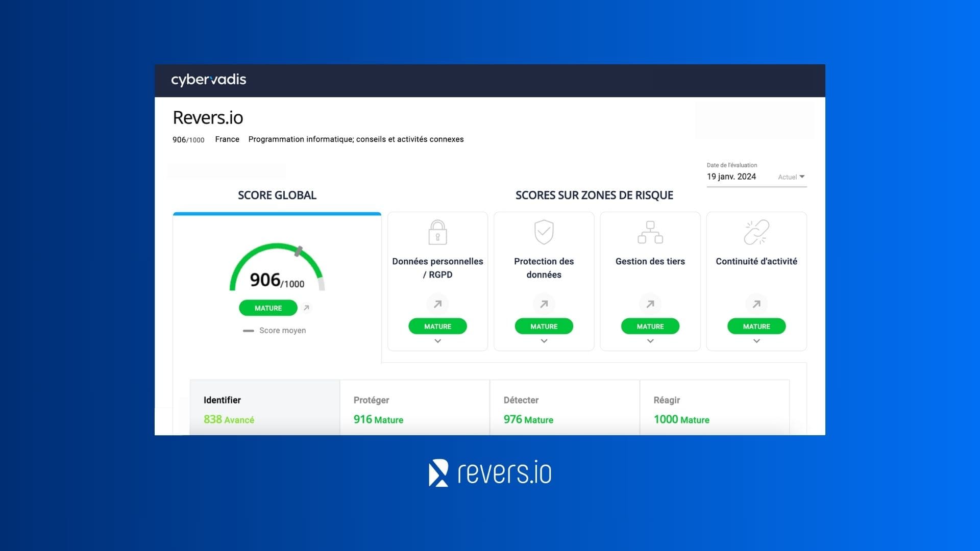Screen dimensions: 980x551
Task: Click the hierarchy icon for Gestion des tiers
Action: (x=650, y=232)
